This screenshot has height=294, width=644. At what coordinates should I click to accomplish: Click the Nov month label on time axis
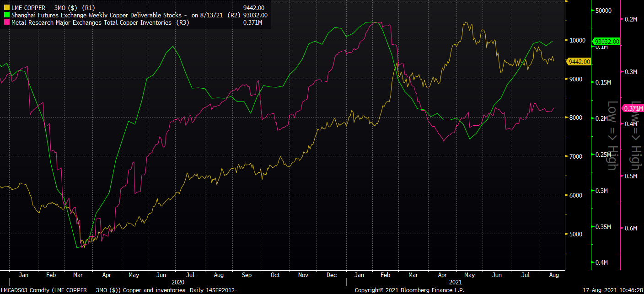(303, 275)
